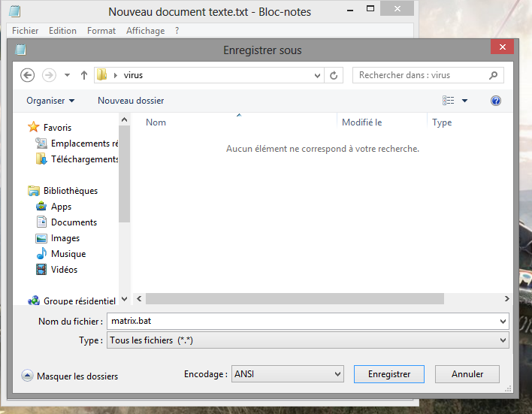Viewport: 532px width, 414px height.
Task: Expand the Encodage ANSI dropdown
Action: (x=286, y=373)
